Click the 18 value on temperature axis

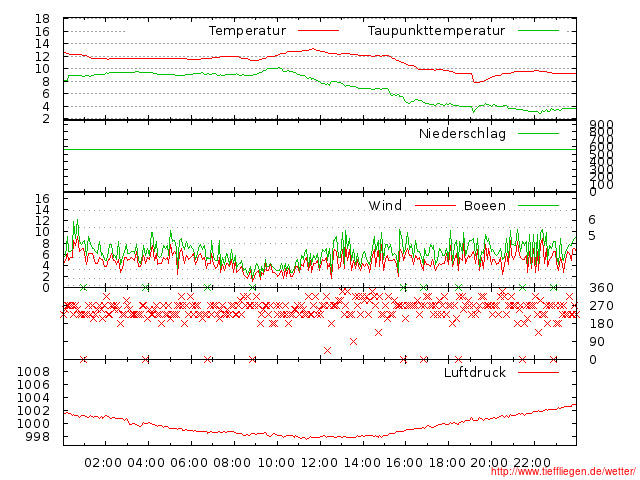pos(42,18)
